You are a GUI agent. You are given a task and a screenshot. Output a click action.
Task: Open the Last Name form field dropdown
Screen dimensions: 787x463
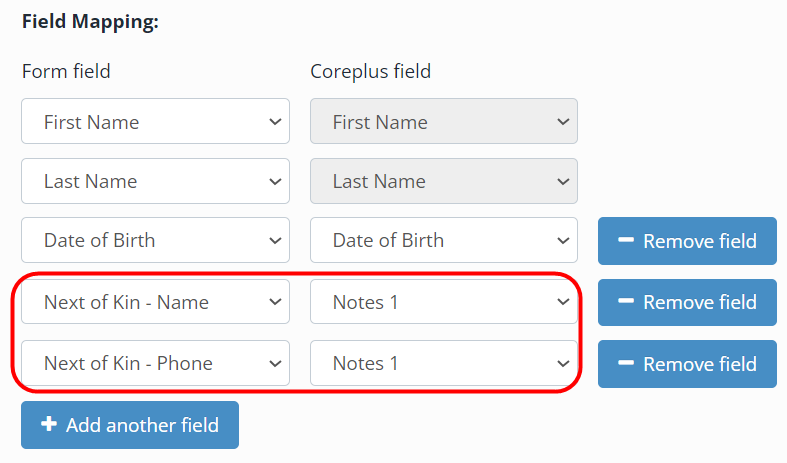156,181
